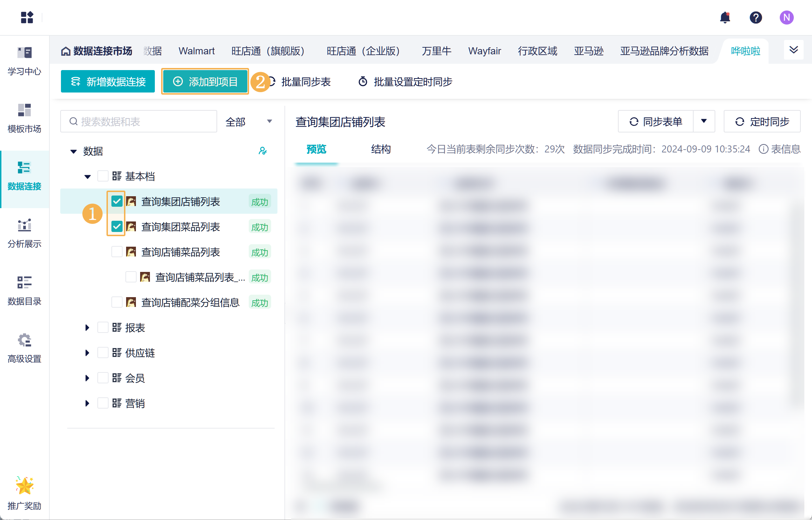The width and height of the screenshot is (812, 520).
Task: Click icon of 查询店铺配菜分组信息 table
Action: [x=131, y=302]
